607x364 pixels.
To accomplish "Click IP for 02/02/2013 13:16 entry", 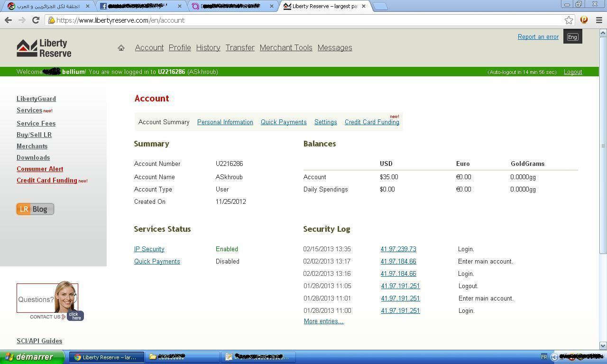I will coord(398,273).
